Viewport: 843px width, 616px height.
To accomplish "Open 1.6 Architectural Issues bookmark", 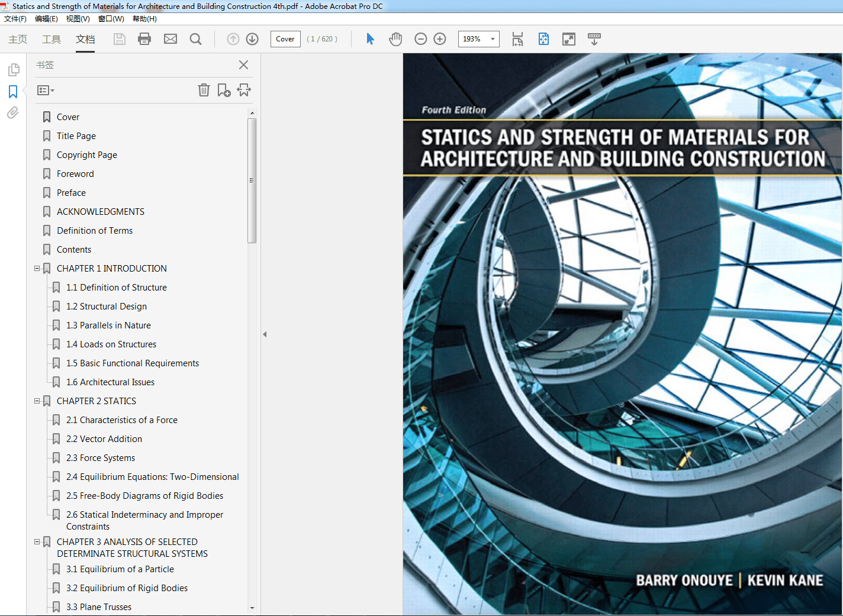I will (110, 382).
